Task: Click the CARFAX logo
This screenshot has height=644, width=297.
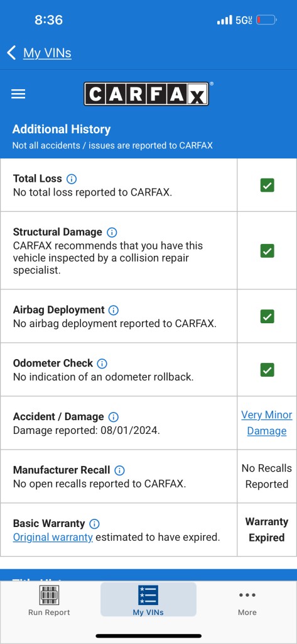Action: (146, 94)
